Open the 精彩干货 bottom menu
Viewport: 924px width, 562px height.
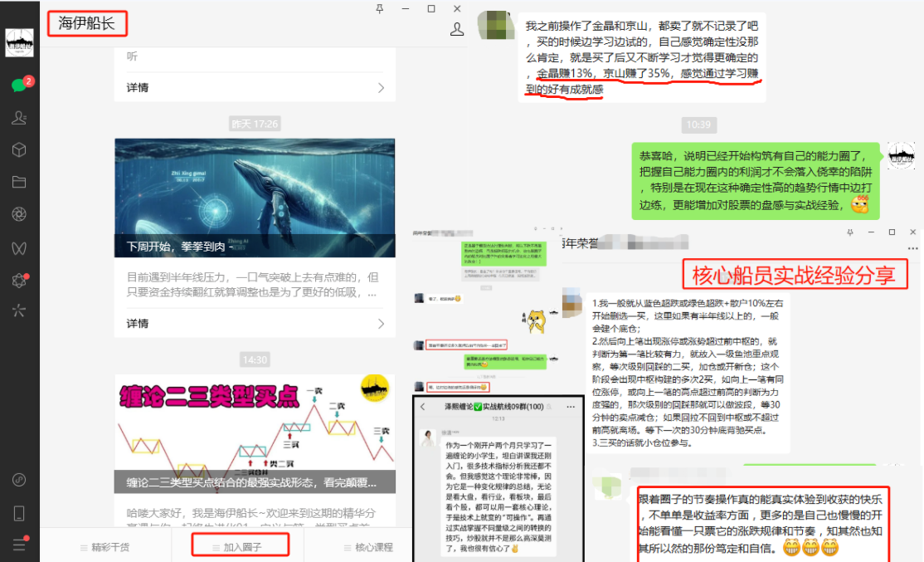click(105, 547)
